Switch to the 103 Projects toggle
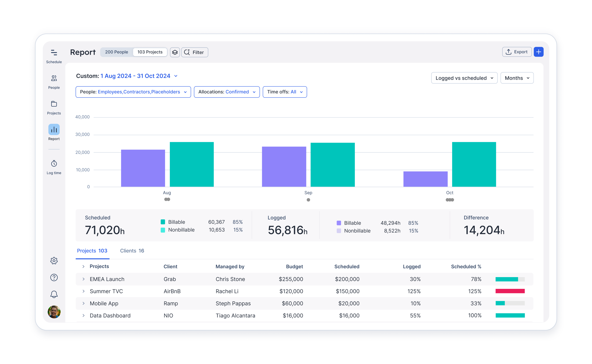The image size is (592, 364). (x=150, y=52)
